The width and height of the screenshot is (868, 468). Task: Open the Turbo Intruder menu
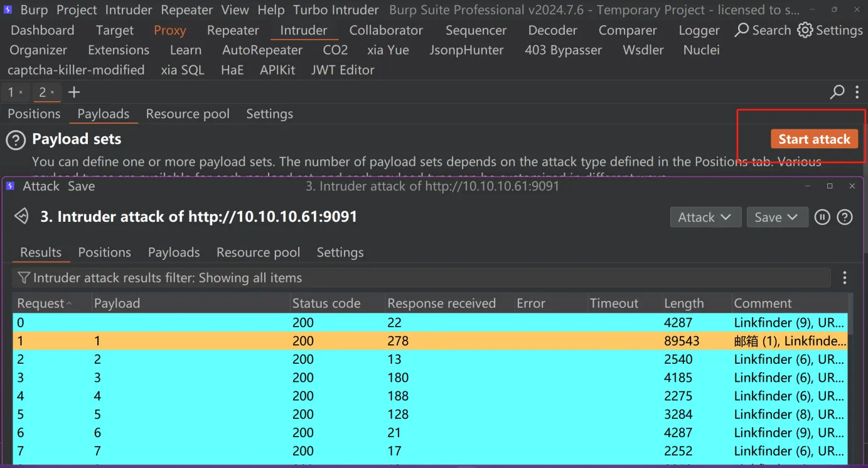tap(336, 10)
